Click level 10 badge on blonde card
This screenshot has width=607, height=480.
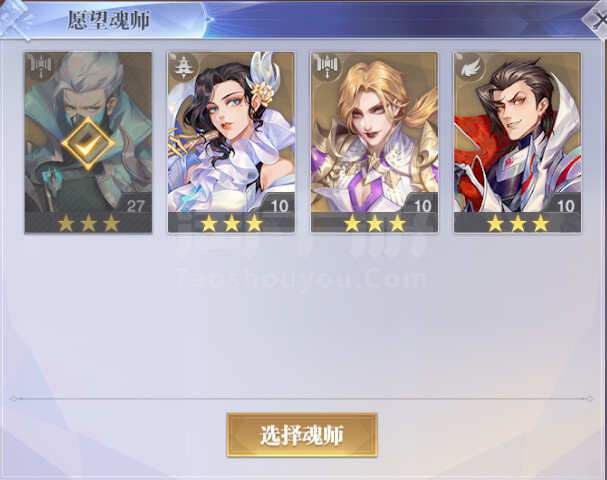(422, 205)
